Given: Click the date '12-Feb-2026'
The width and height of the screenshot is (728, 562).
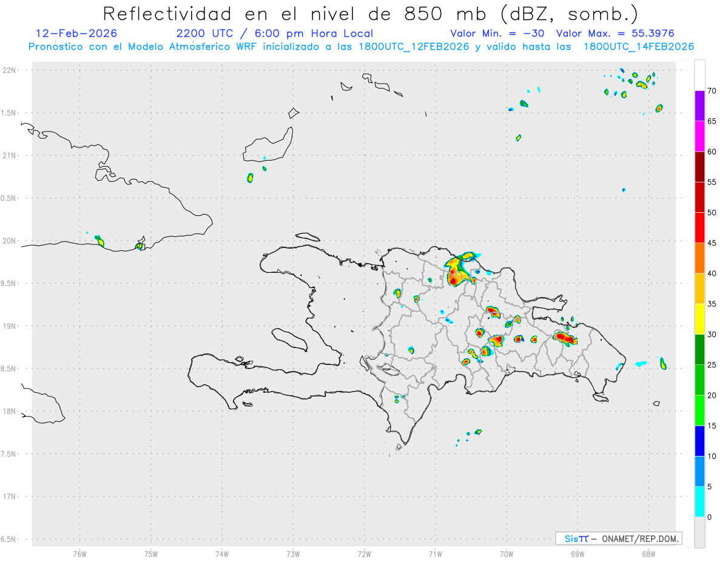Looking at the screenshot, I should (76, 33).
